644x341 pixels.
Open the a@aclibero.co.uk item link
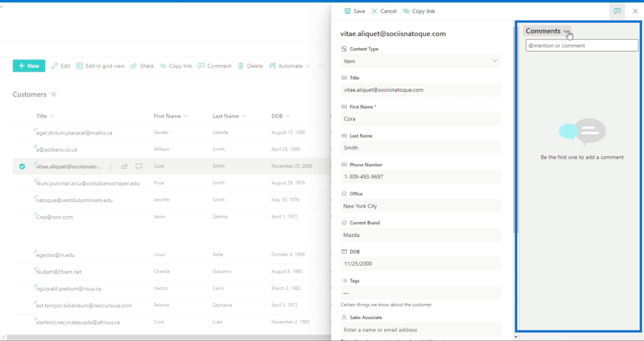tap(57, 150)
